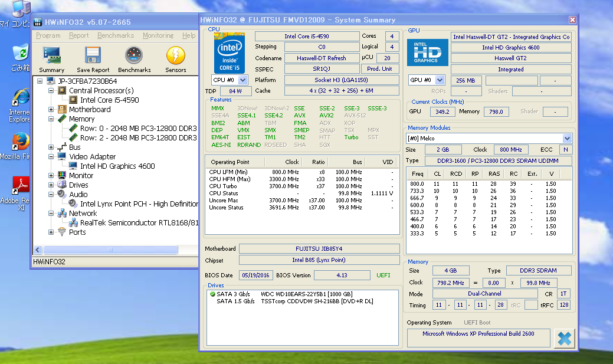Expand the Drives tree node

click(x=51, y=185)
